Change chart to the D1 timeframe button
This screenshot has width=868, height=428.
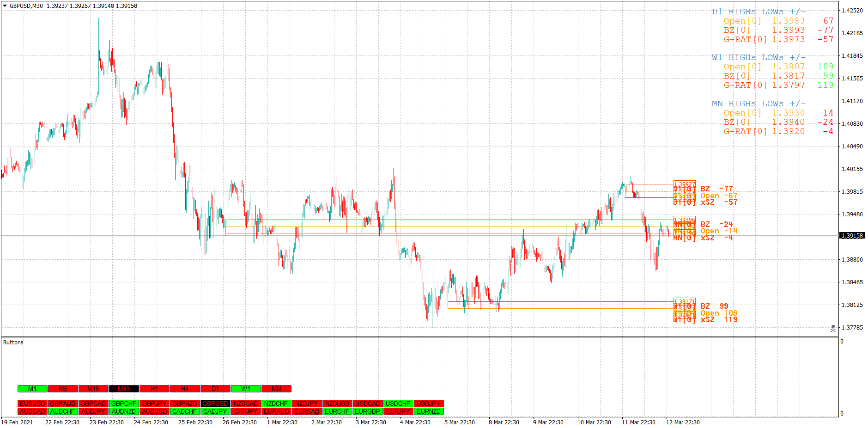(x=215, y=389)
